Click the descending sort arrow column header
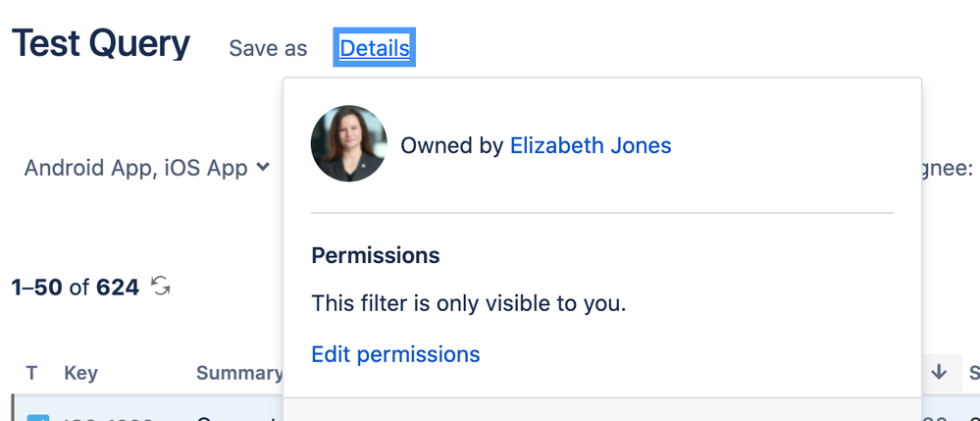 tap(939, 372)
